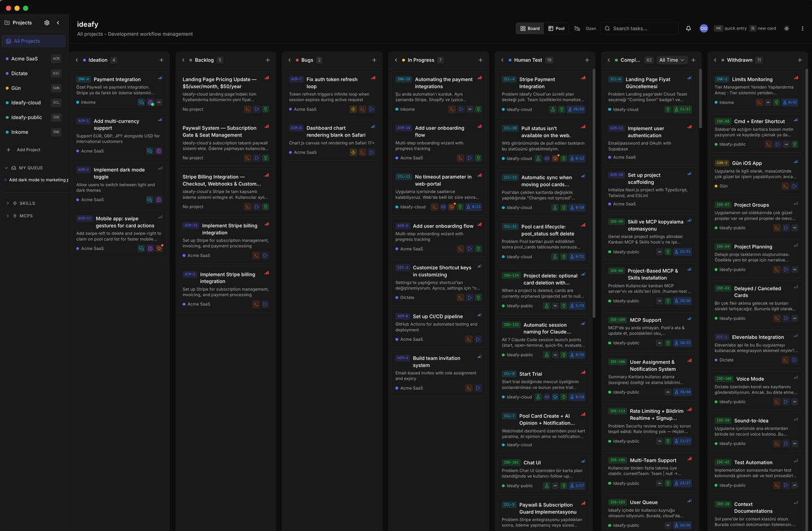Screen dimensions: 812x531
Task: Open the All Time filter dropdown
Action: (673, 60)
